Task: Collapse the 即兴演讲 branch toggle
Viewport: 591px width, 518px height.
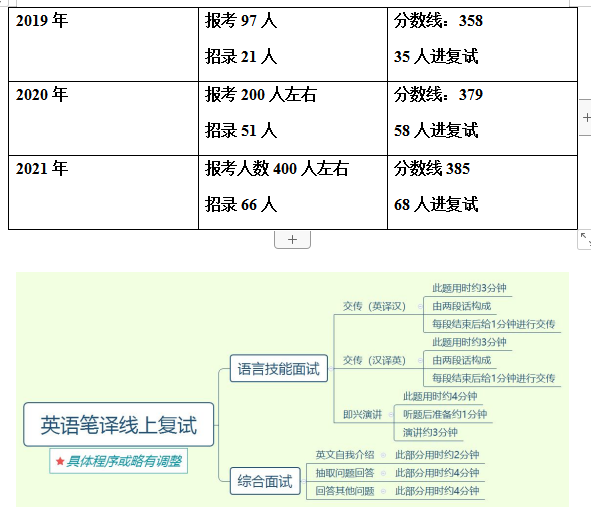Action: pos(391,415)
